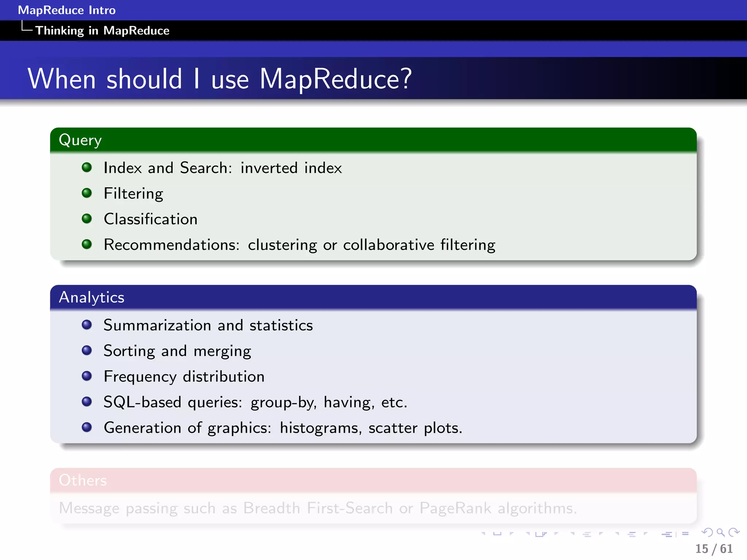Jump to next section arrow
This screenshot has width=747, height=560.
(x=646, y=534)
